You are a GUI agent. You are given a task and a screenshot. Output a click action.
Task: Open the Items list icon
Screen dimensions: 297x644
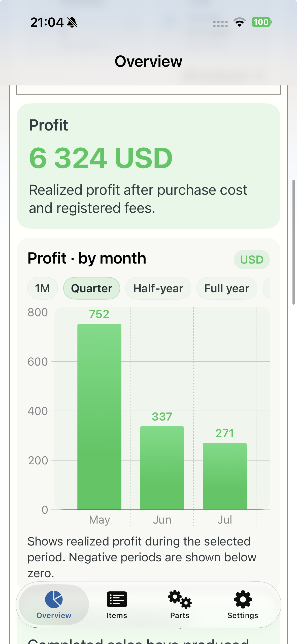pos(117,599)
